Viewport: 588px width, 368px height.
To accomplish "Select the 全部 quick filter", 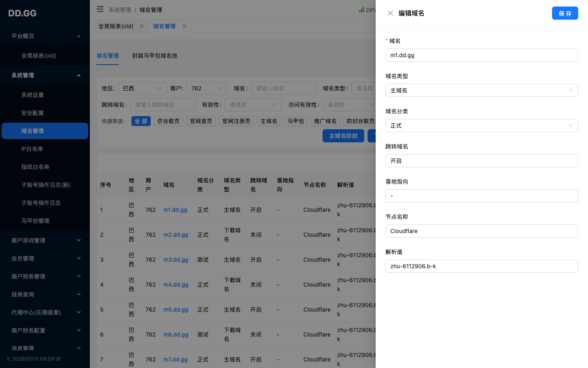I will [141, 121].
